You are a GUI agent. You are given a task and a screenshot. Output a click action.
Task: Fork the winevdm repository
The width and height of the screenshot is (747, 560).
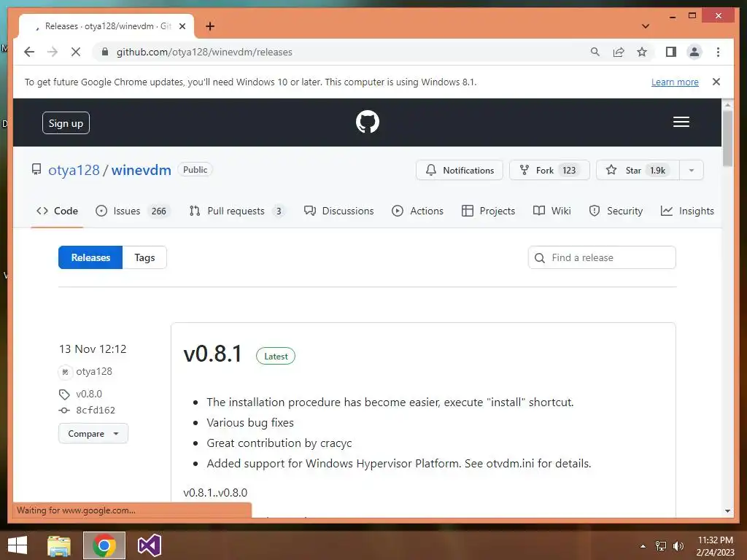pos(549,170)
